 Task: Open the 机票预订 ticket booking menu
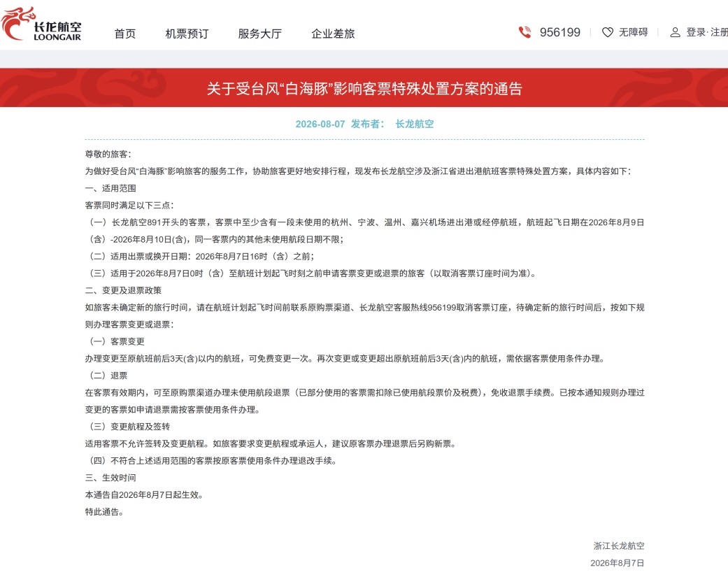(x=187, y=34)
